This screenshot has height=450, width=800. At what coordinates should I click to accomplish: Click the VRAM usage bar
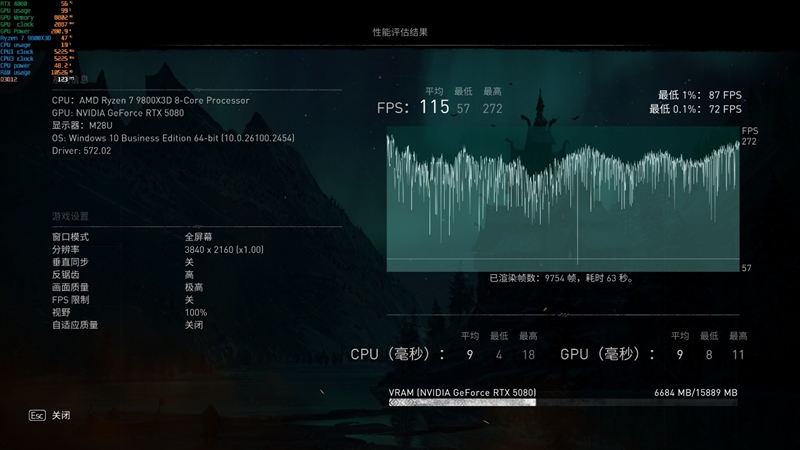(x=563, y=402)
